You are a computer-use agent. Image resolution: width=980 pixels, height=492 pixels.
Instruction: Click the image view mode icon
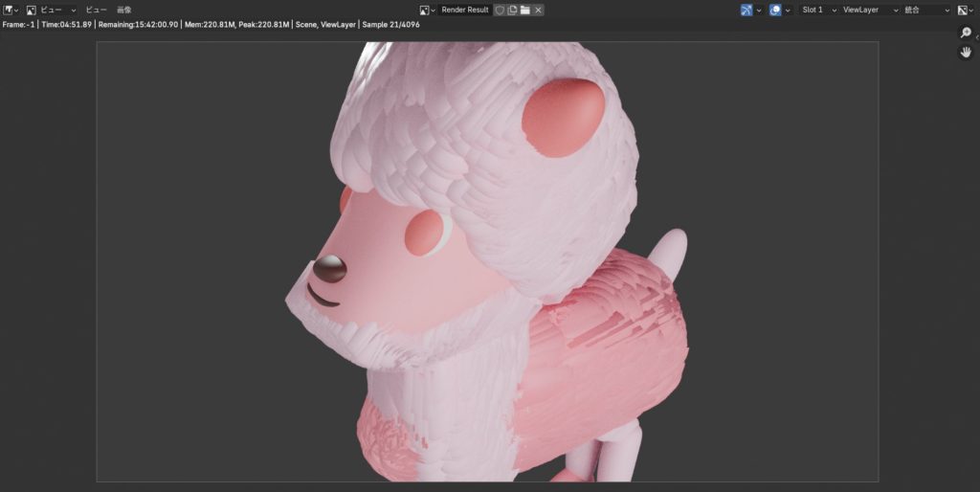(x=32, y=10)
